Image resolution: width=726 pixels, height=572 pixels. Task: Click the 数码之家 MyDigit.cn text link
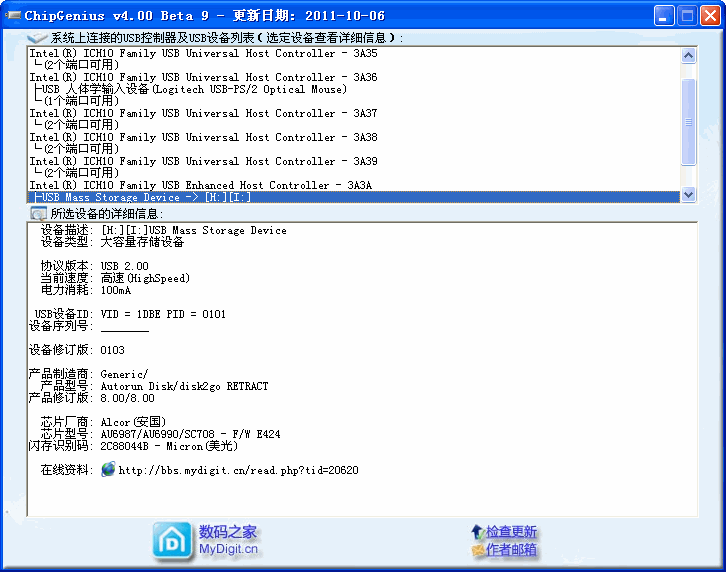(x=228, y=540)
